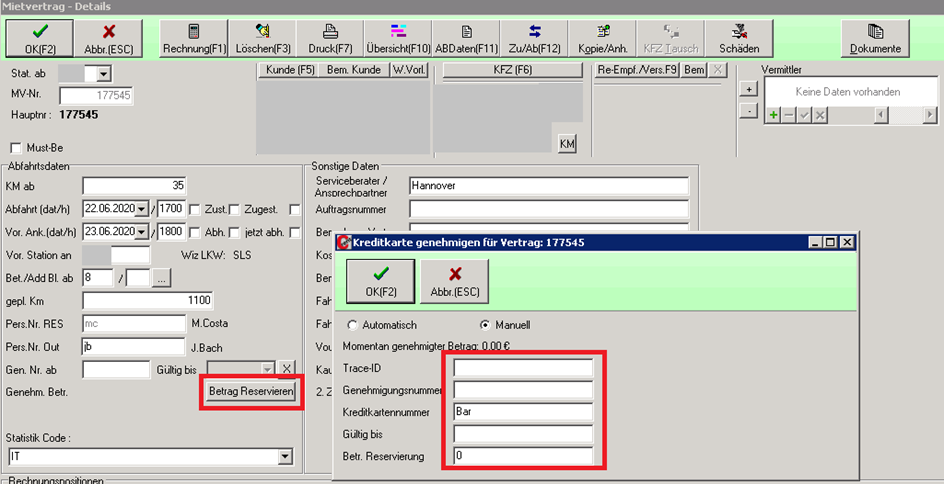
Task: Open Rechnung (F1) invoice tool
Action: (194, 38)
